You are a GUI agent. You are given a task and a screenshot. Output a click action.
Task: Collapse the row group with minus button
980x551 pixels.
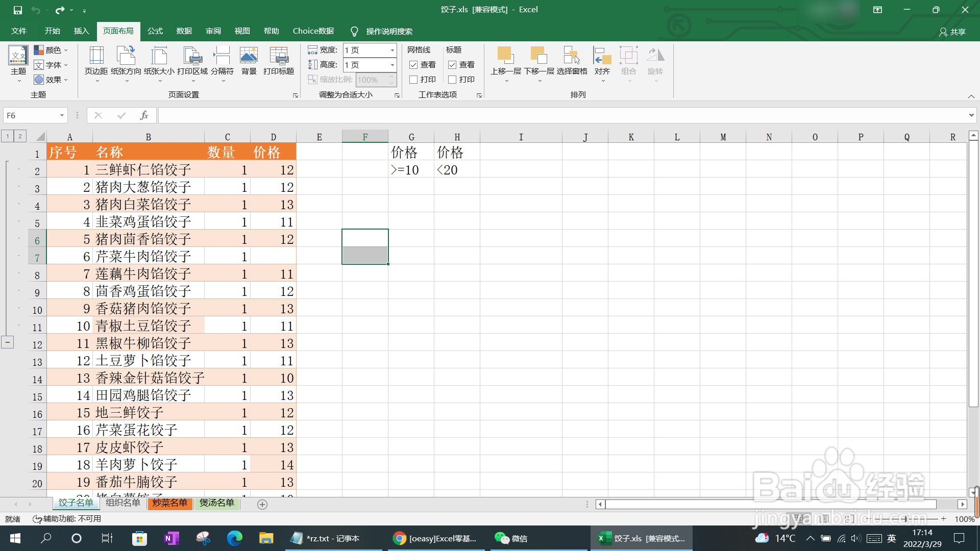[8, 342]
